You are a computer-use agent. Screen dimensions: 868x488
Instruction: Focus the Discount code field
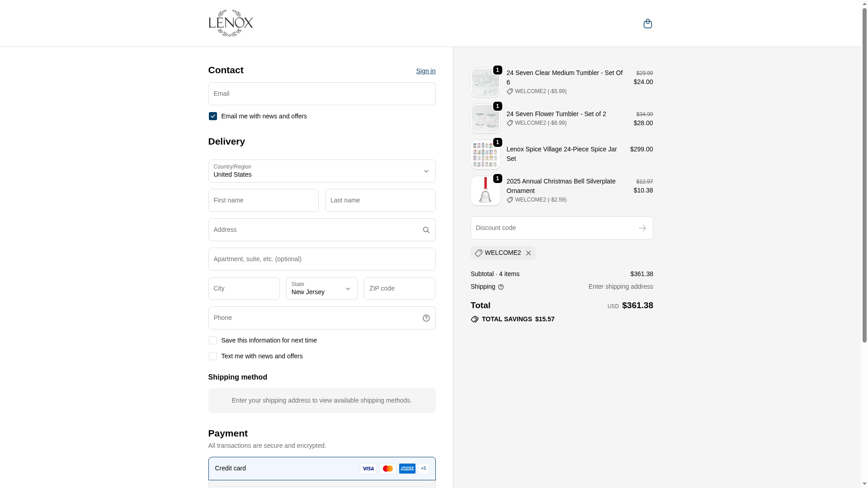tap(552, 228)
